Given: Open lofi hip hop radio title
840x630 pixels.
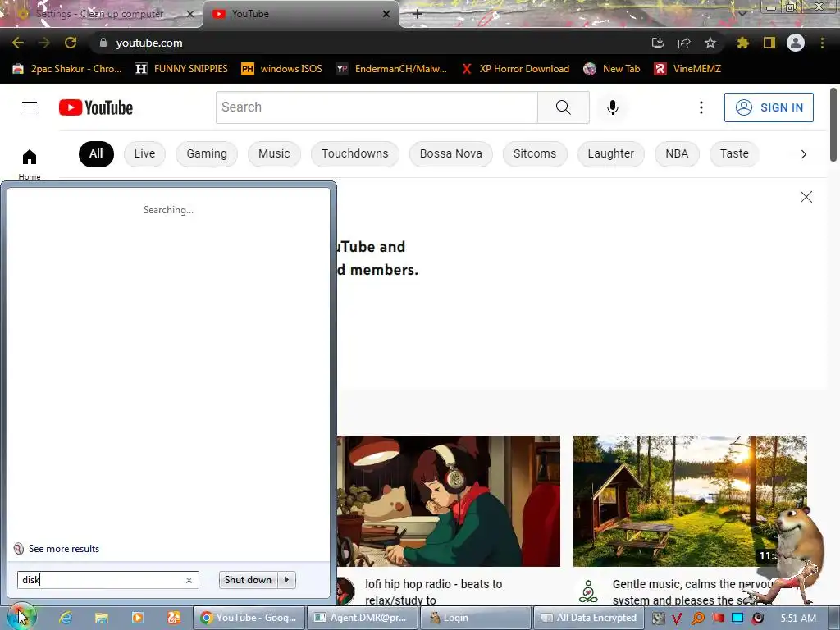Looking at the screenshot, I should 434,591.
